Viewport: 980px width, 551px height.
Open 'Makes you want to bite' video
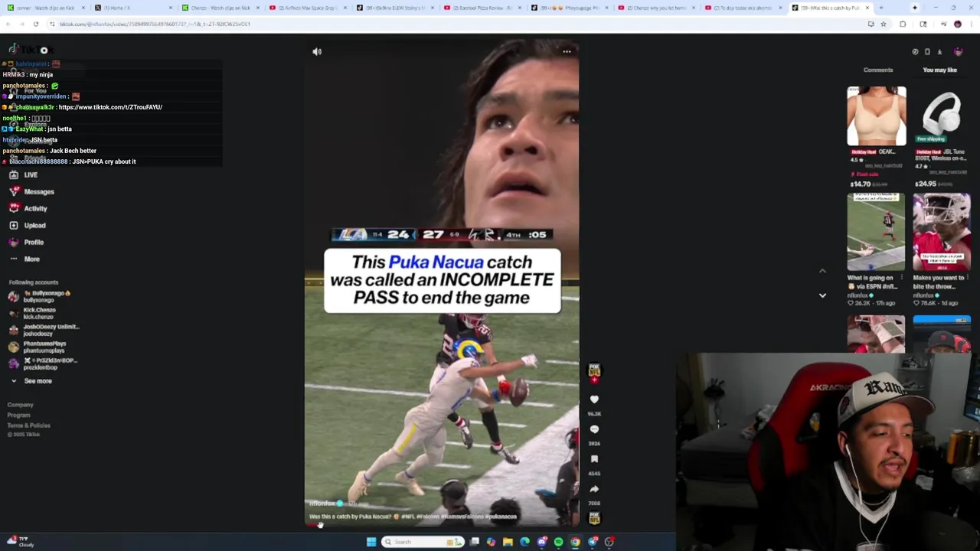pyautogui.click(x=942, y=231)
